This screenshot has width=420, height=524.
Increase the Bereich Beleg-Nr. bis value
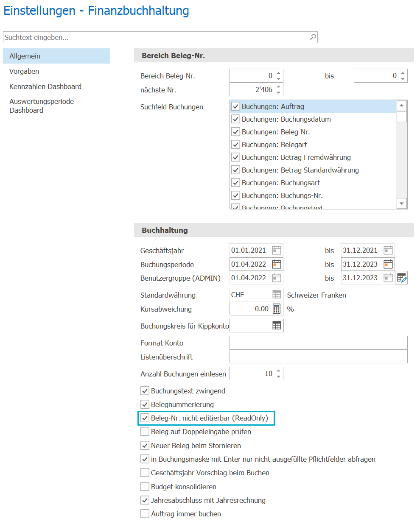point(403,73)
